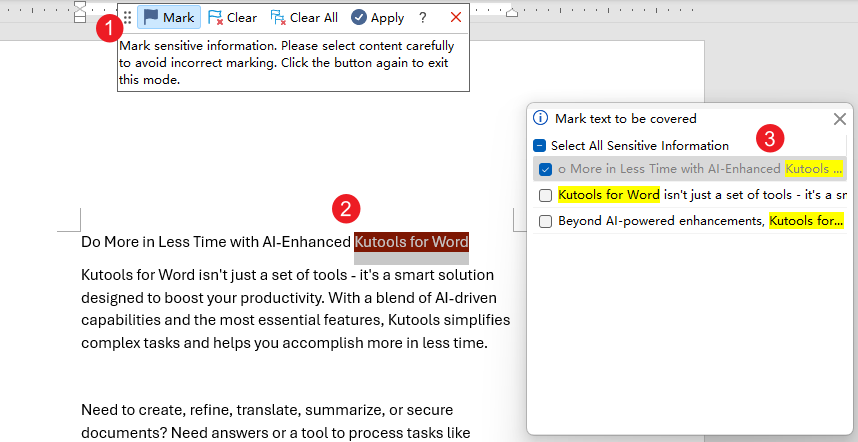858x442 pixels.
Task: Select the highlighted 'Kutools for Word' heading text
Action: click(x=411, y=242)
